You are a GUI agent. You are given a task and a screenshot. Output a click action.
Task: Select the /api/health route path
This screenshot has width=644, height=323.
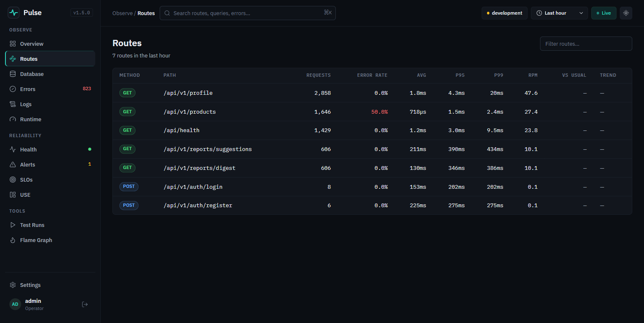tap(181, 130)
